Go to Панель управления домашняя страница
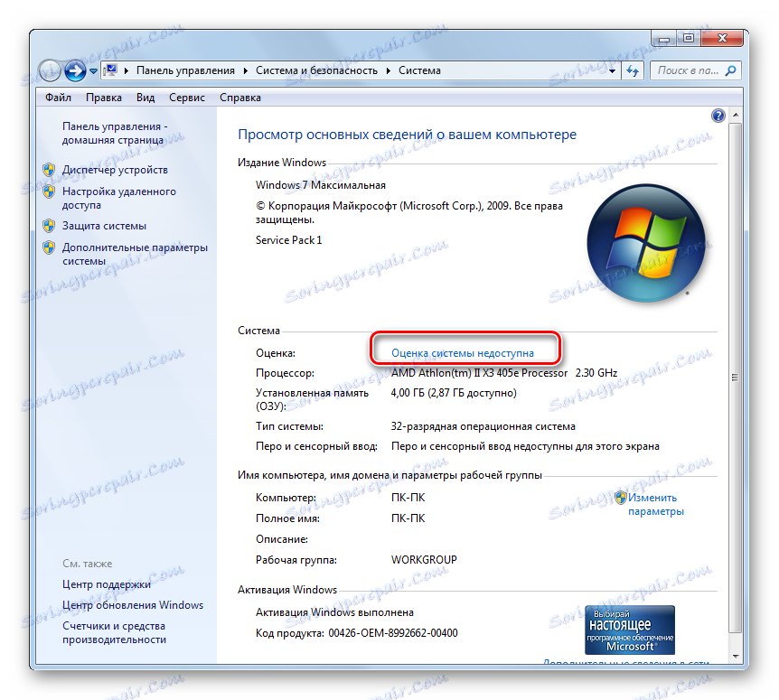779x700 pixels. tap(114, 133)
